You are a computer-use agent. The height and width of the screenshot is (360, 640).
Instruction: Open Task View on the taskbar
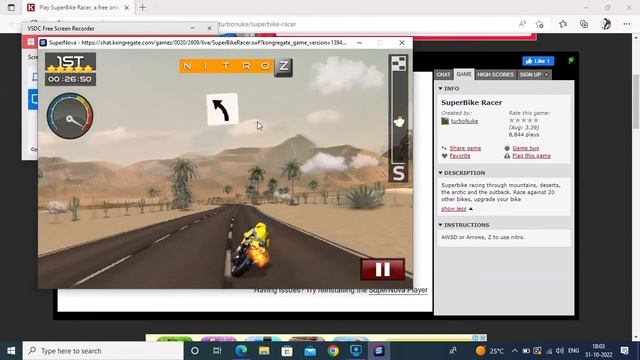(x=217, y=351)
